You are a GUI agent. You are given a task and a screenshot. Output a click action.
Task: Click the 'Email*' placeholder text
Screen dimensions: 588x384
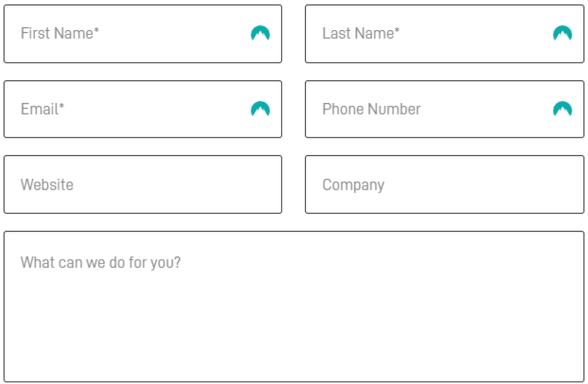click(x=42, y=109)
